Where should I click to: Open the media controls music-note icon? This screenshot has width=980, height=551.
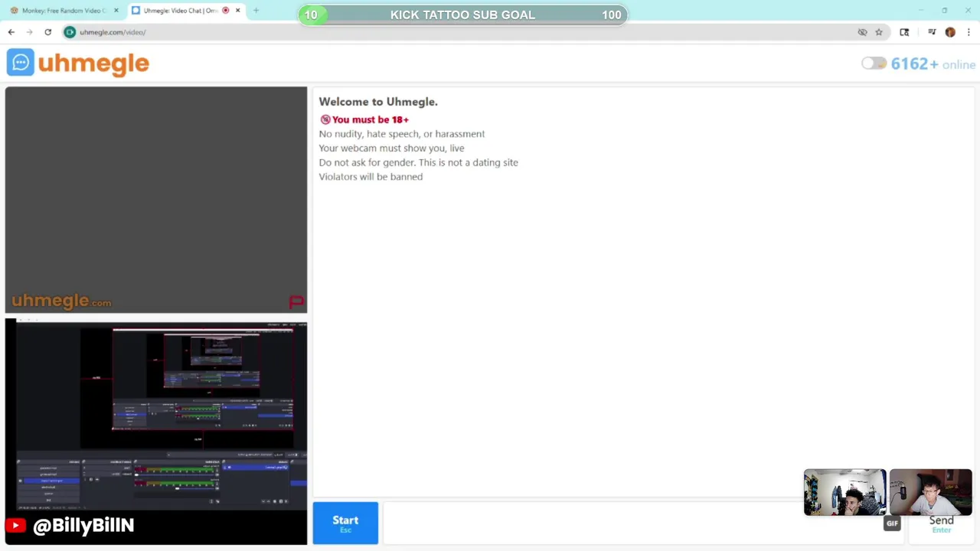click(932, 32)
